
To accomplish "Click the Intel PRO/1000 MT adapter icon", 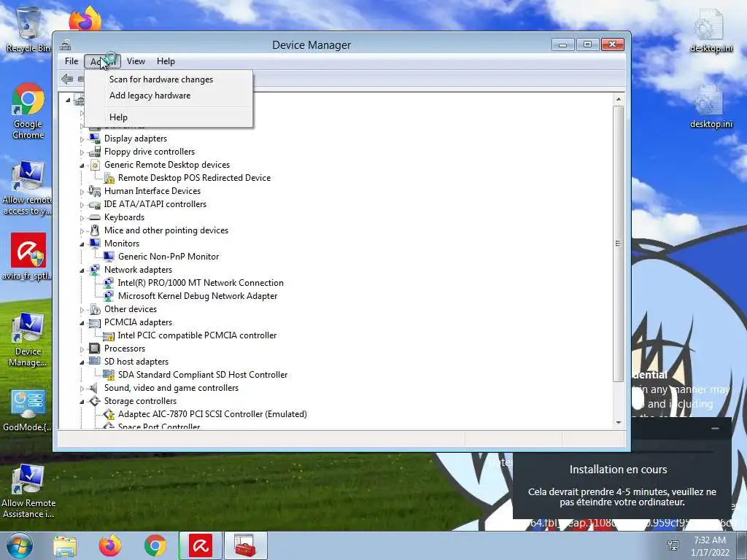I will click(109, 283).
